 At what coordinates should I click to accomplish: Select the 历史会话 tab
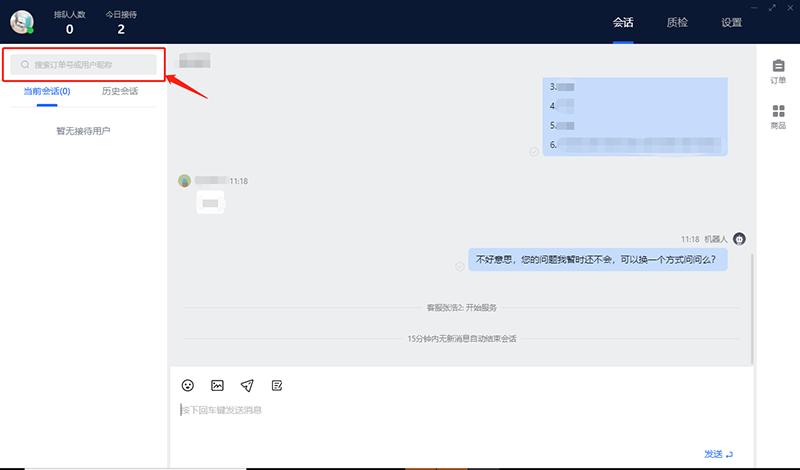(x=120, y=91)
